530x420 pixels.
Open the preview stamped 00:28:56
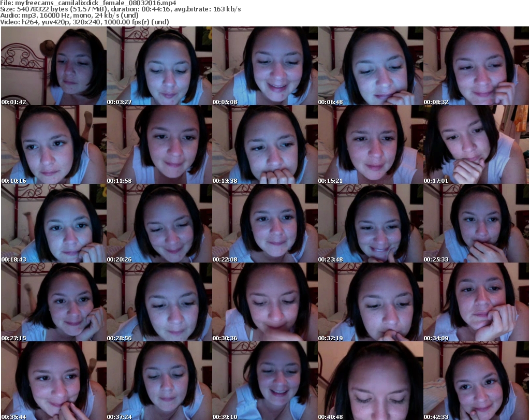point(159,302)
